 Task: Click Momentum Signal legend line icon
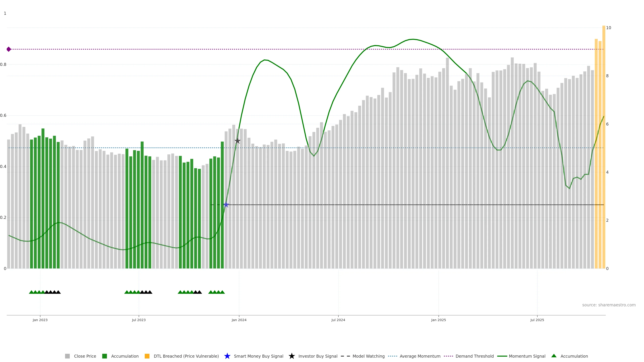[502, 356]
